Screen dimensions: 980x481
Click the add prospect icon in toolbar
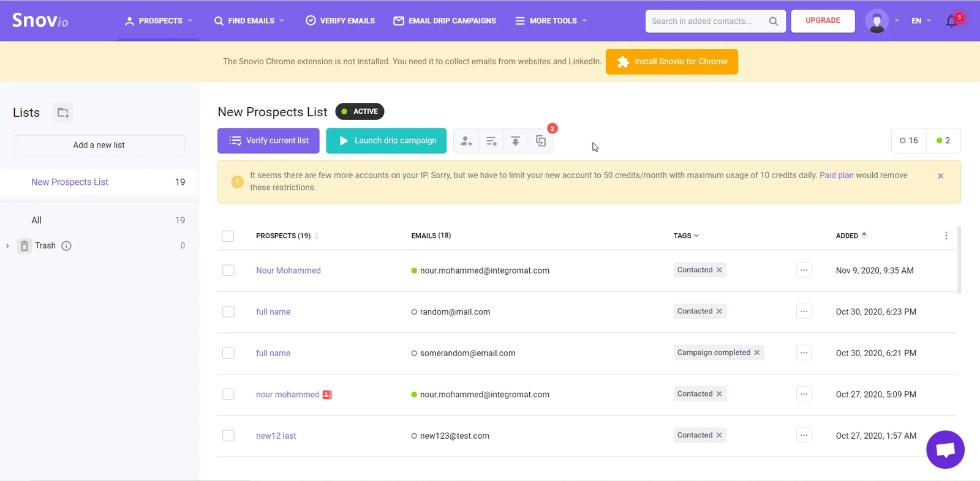[x=466, y=141]
